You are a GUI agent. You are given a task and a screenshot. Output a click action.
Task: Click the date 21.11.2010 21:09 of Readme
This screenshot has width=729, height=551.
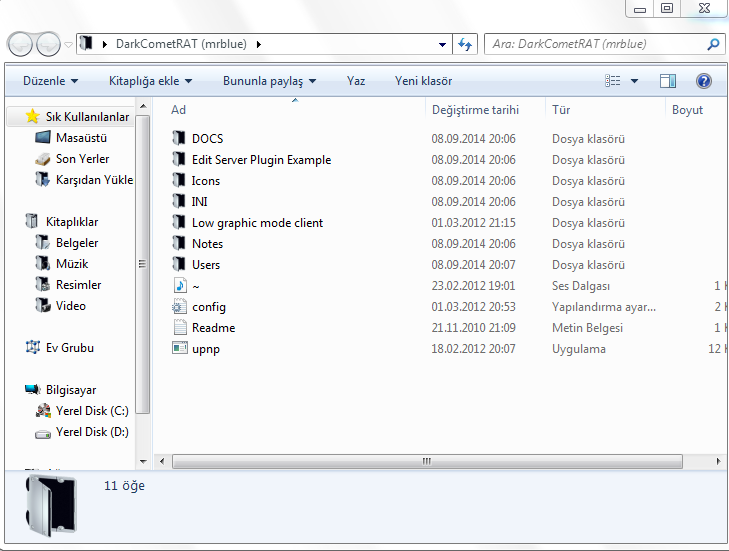[x=473, y=327]
